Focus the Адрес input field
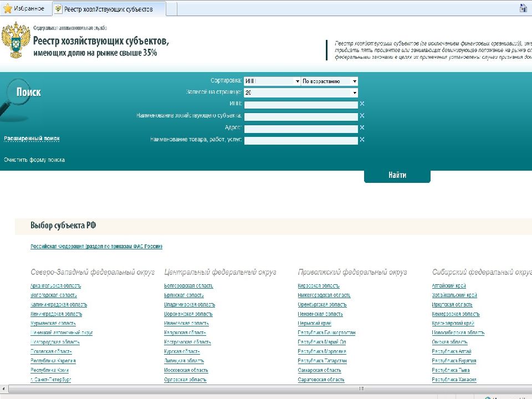532x399 pixels. click(x=301, y=129)
